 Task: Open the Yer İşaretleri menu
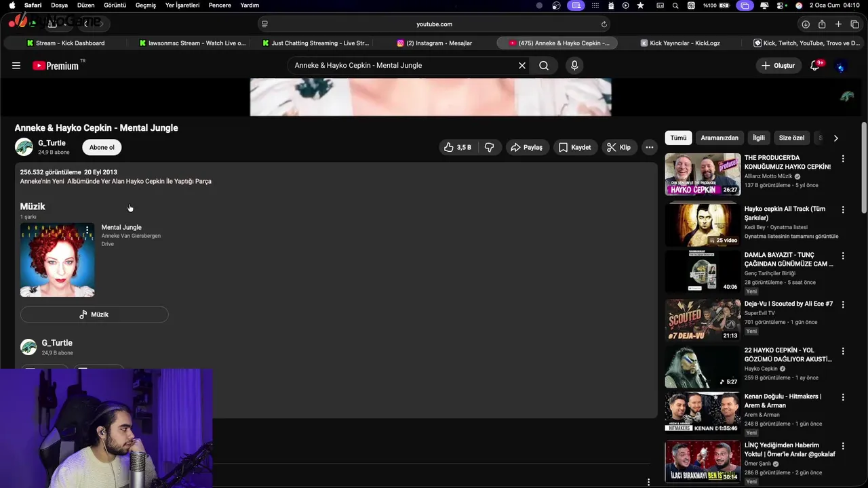182,5
